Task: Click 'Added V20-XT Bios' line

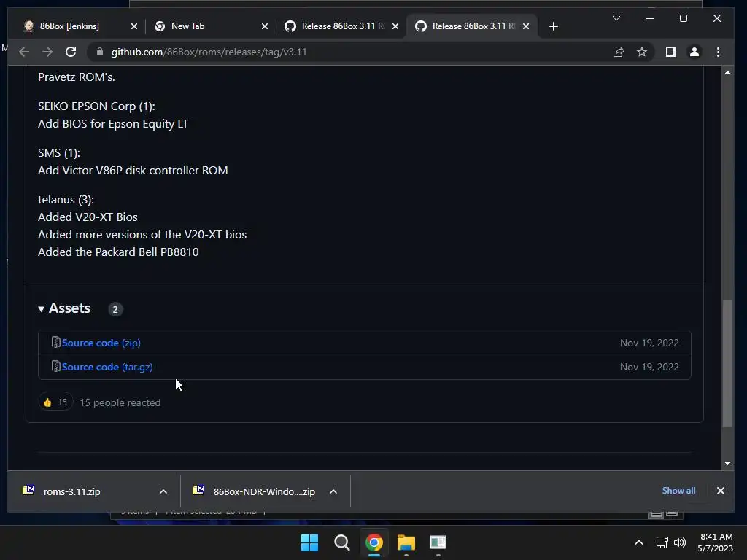Action: (88, 217)
